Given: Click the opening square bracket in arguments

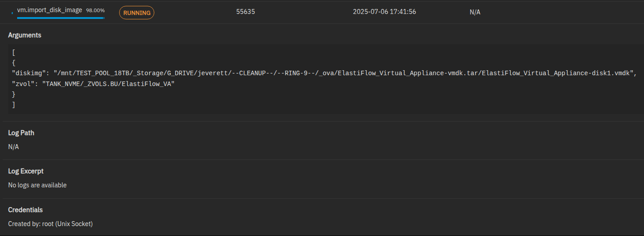Looking at the screenshot, I should [14, 52].
